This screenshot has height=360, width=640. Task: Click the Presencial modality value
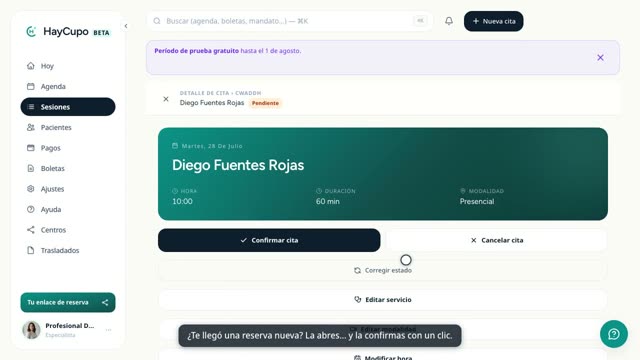click(477, 201)
